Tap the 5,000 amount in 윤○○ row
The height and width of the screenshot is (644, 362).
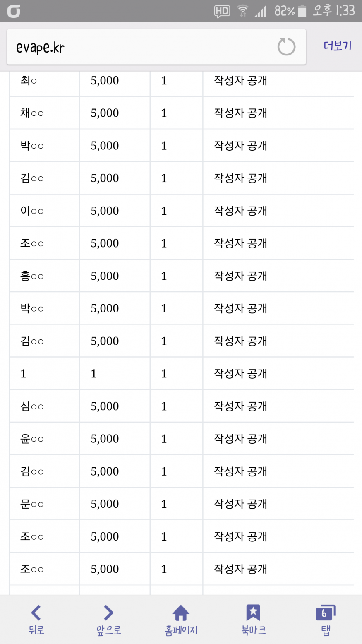point(105,439)
